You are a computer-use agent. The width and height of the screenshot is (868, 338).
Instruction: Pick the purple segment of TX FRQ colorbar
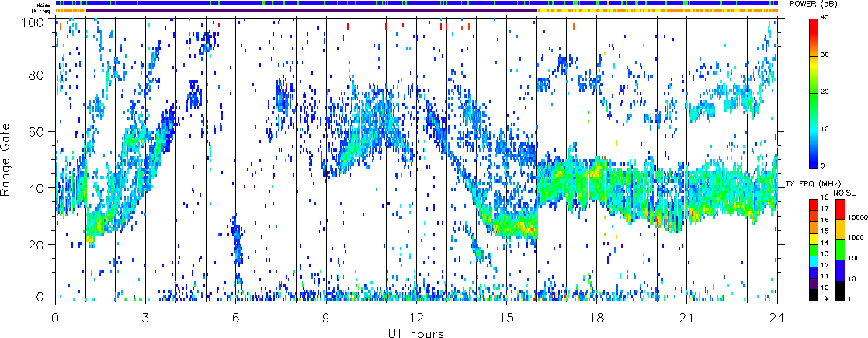point(813,284)
